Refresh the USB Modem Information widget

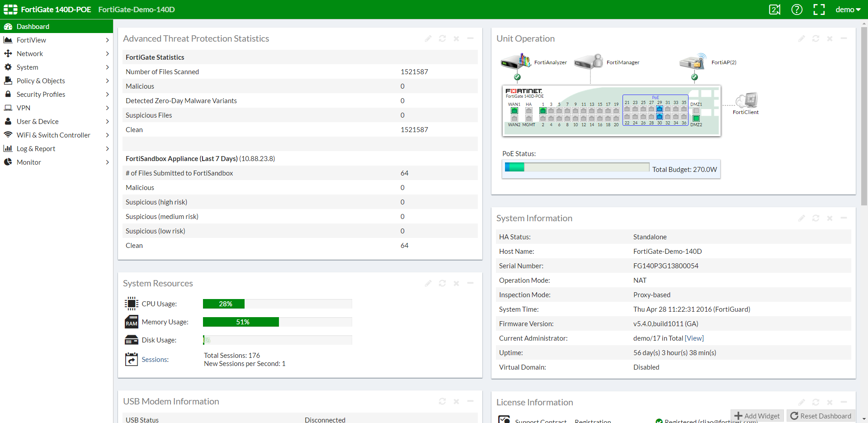(x=442, y=401)
